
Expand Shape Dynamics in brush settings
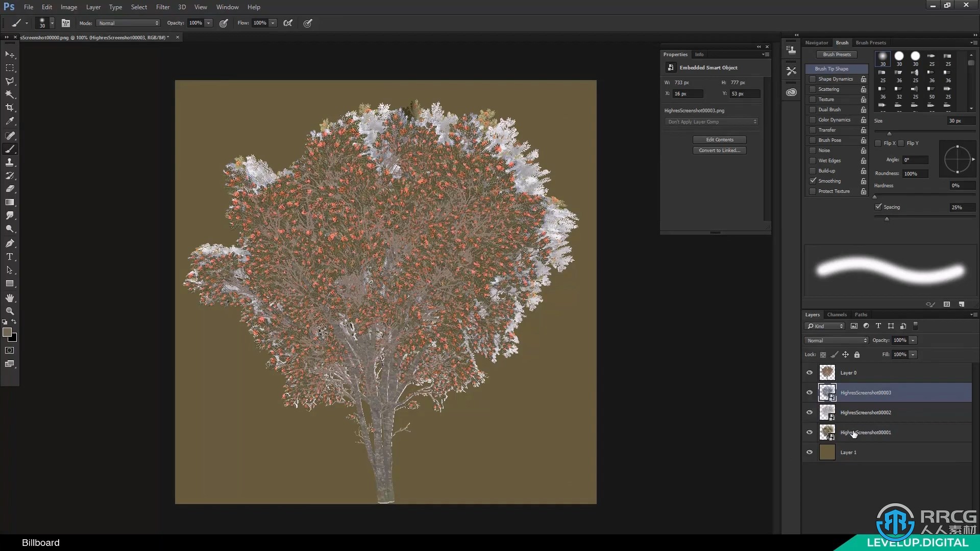pos(835,79)
